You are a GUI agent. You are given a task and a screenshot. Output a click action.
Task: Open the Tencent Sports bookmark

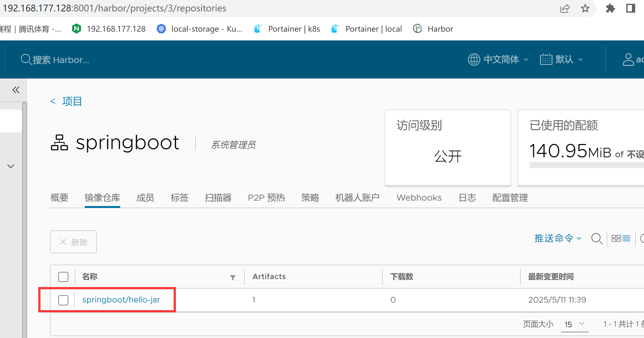[30, 29]
